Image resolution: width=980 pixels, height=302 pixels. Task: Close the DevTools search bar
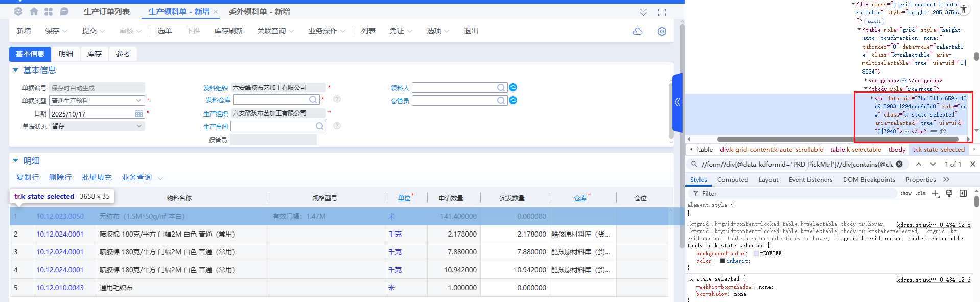(973, 164)
